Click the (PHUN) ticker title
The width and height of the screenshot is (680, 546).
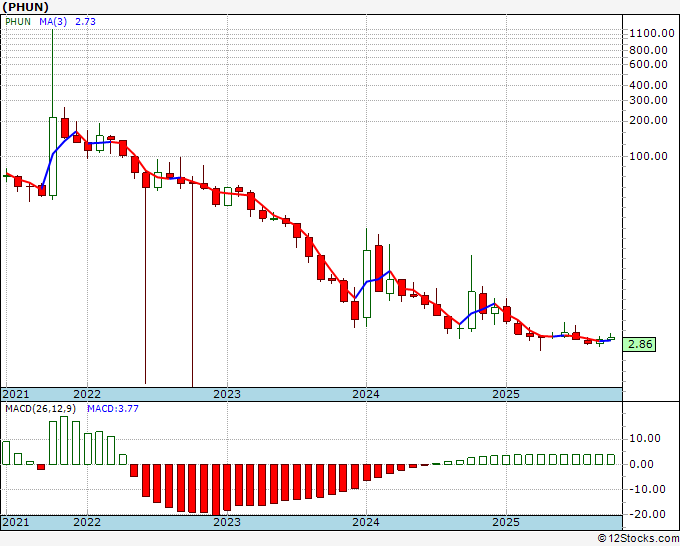coord(25,7)
